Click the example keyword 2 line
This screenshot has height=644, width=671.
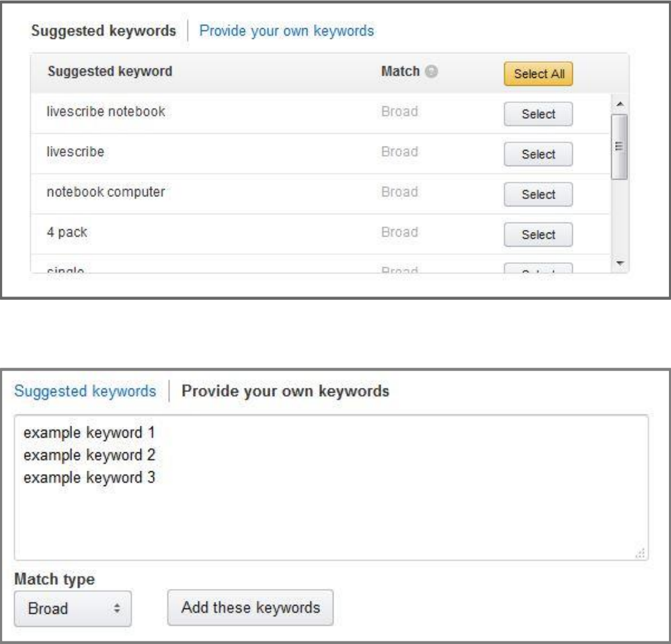89,455
